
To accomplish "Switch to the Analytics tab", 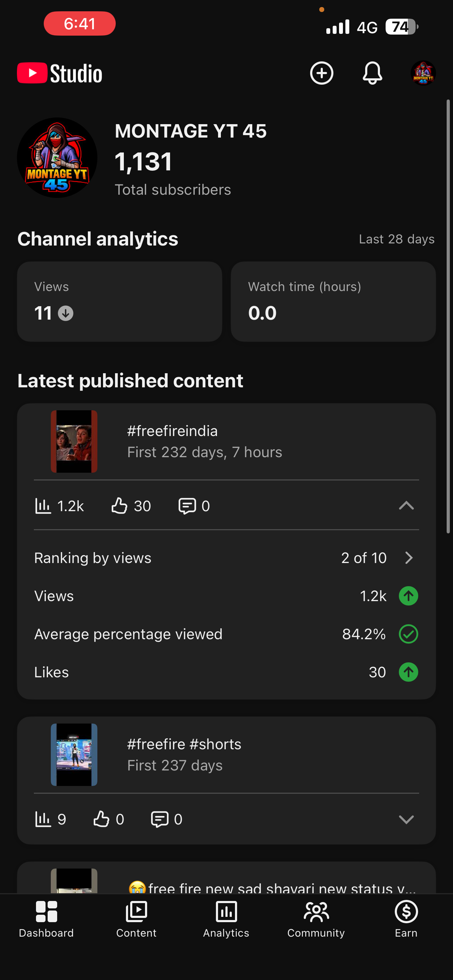I will (x=226, y=919).
